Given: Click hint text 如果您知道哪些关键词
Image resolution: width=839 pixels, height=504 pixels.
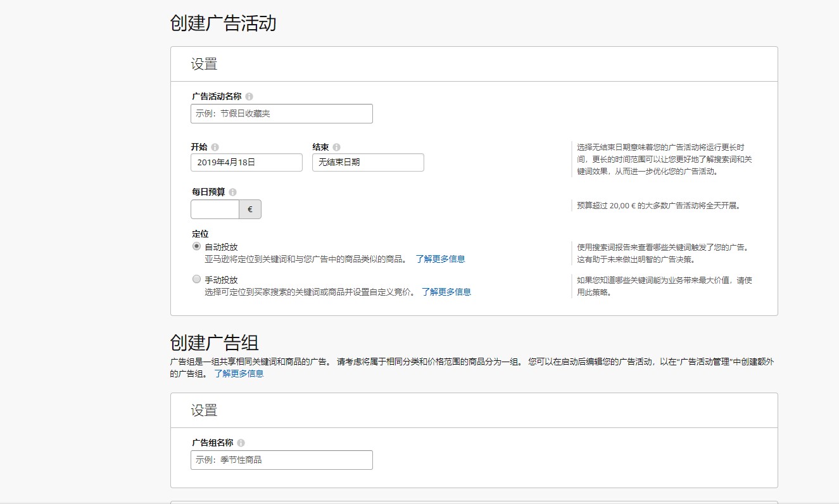Looking at the screenshot, I should pyautogui.click(x=665, y=286).
